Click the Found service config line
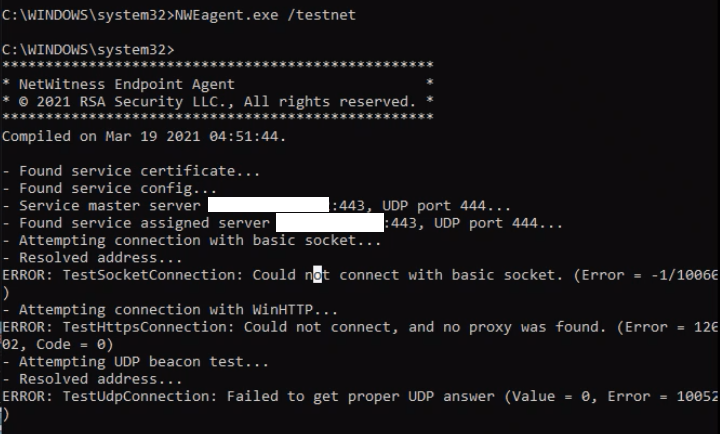 [x=109, y=188]
